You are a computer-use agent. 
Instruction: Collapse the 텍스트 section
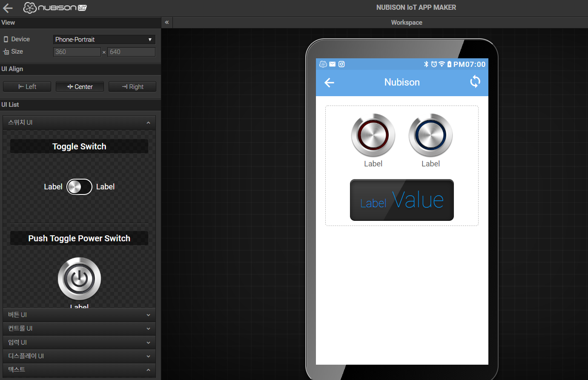[79, 370]
